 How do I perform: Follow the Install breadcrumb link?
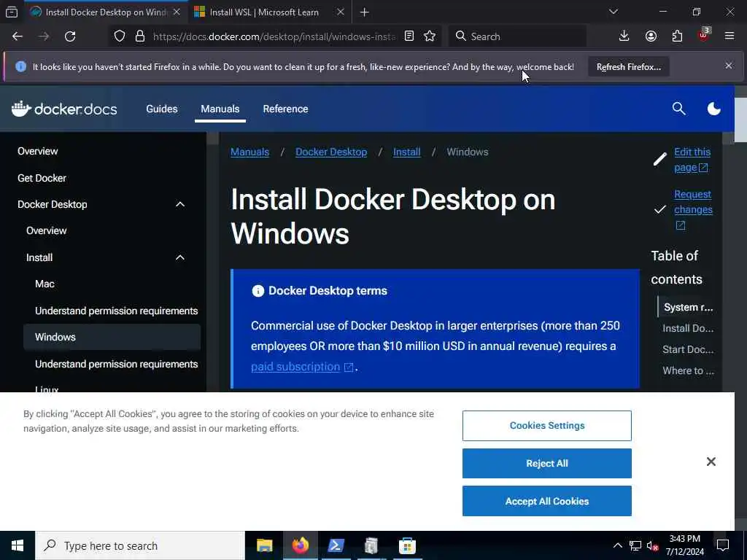tap(406, 152)
